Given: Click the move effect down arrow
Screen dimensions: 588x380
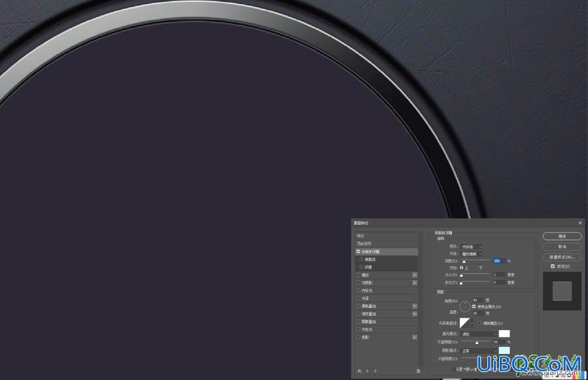Looking at the screenshot, I should tap(375, 371).
